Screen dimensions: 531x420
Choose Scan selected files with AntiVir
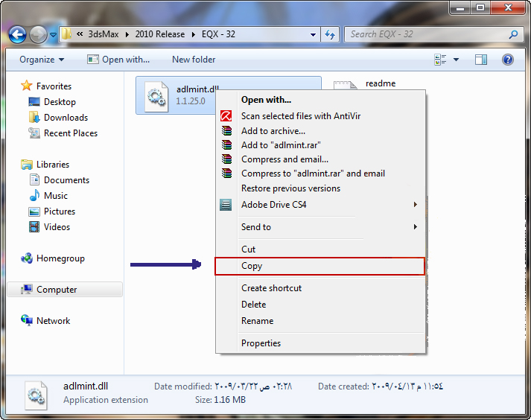click(x=300, y=116)
